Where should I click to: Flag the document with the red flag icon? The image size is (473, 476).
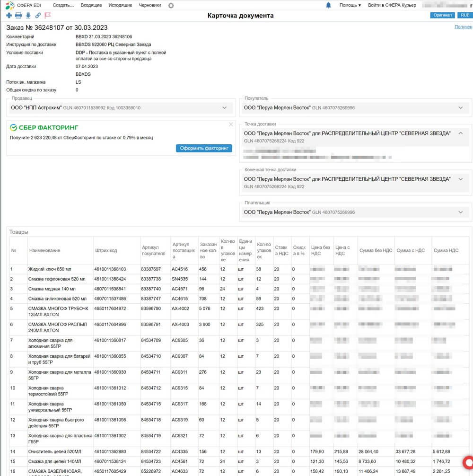coord(47,16)
